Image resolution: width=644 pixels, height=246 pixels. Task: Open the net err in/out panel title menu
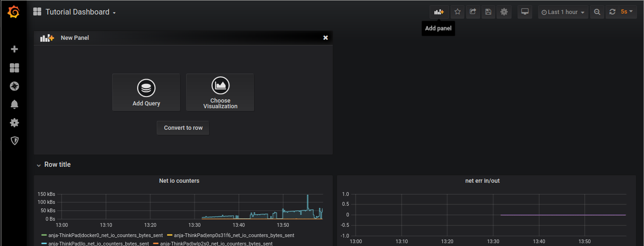coord(482,181)
